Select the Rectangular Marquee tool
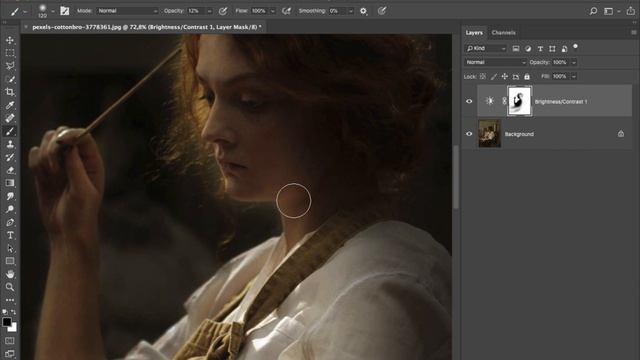The width and height of the screenshot is (640, 360). click(x=10, y=53)
